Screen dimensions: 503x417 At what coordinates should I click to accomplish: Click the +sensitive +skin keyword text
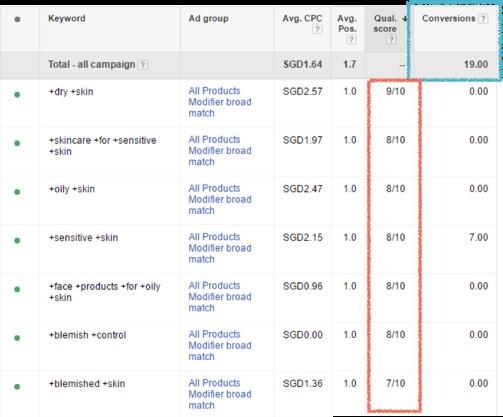tap(83, 238)
